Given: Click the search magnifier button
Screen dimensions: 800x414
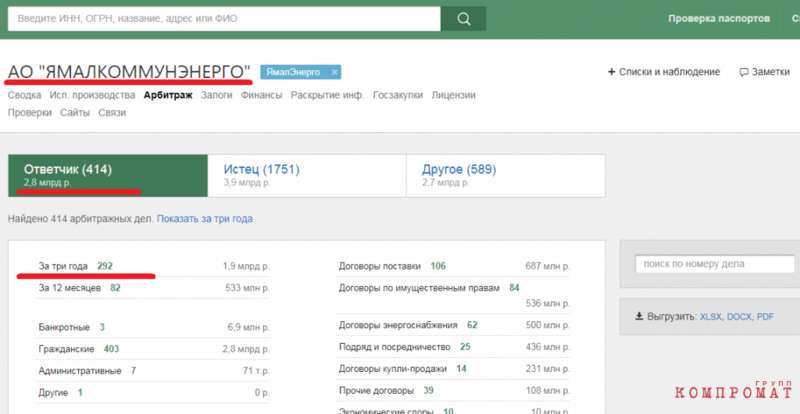Looking at the screenshot, I should 463,19.
